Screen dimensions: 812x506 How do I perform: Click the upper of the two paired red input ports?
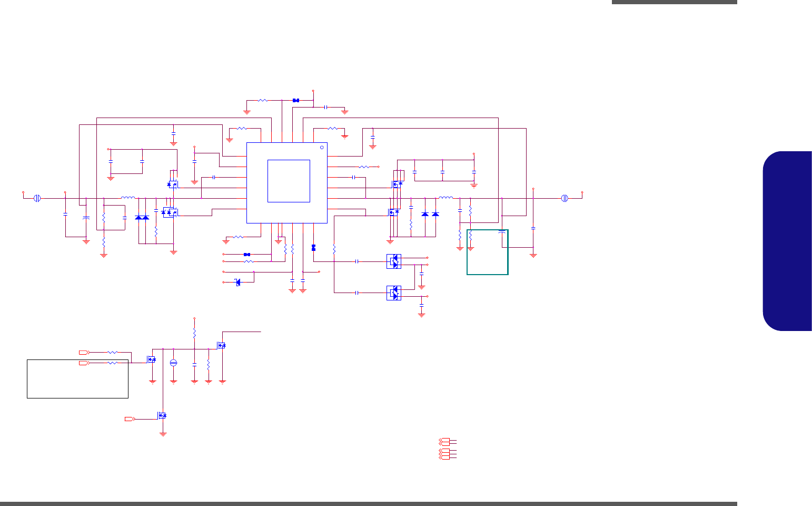coord(84,352)
